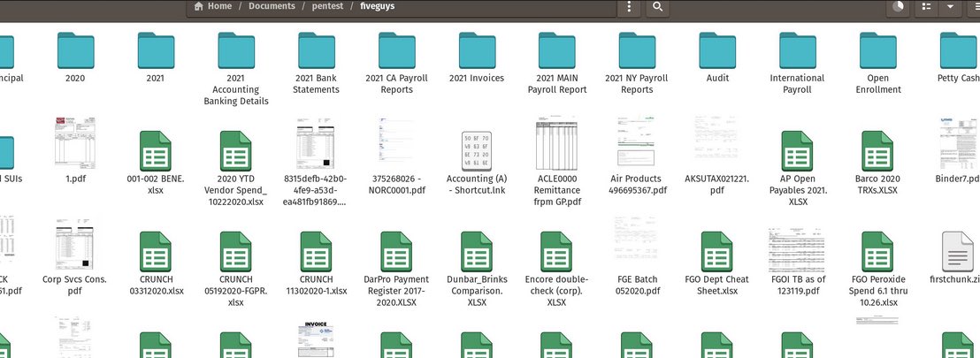Image resolution: width=980 pixels, height=358 pixels.
Task: Click the 'Open Enrollment' folder label
Action: (877, 84)
